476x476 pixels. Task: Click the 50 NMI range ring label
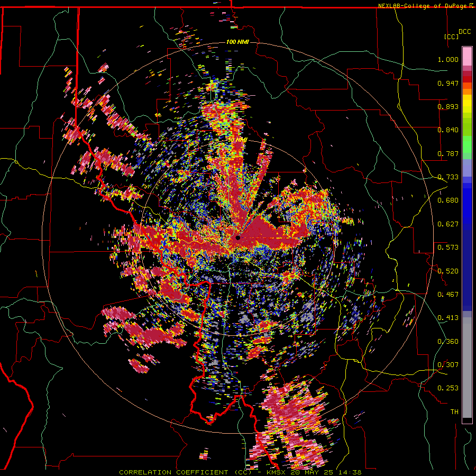pos(237,140)
